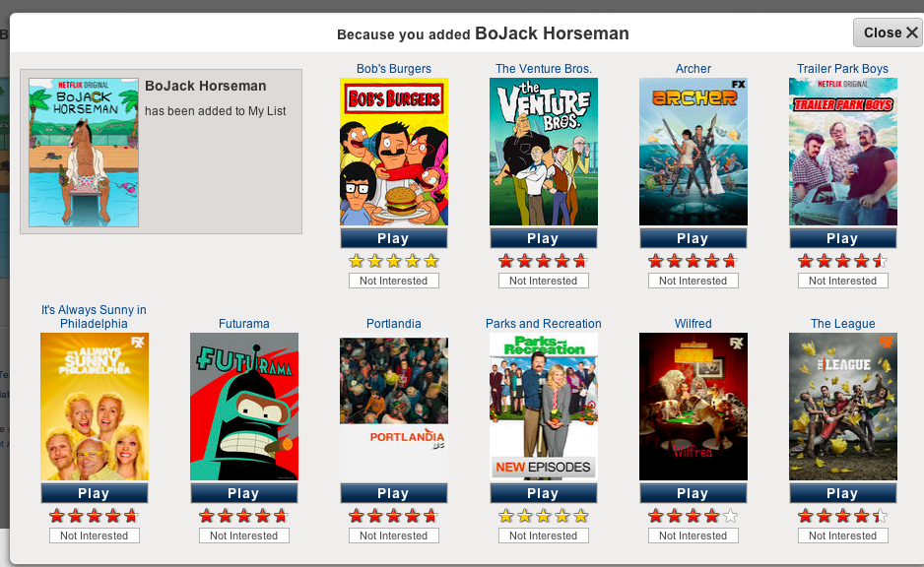Viewport: 924px width, 567px height.
Task: Play Futurama
Action: point(244,493)
